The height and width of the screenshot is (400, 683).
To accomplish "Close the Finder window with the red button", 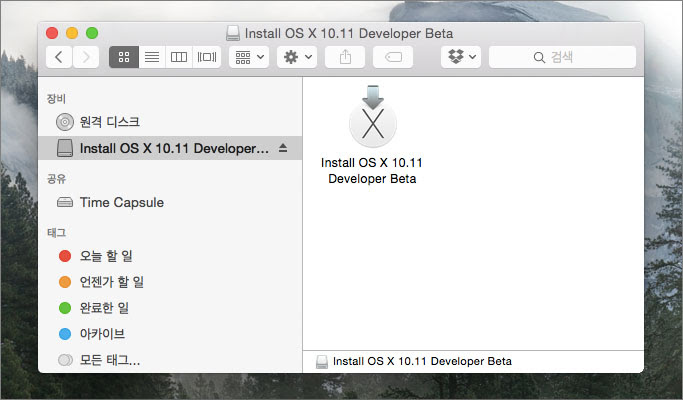I will [52, 33].
